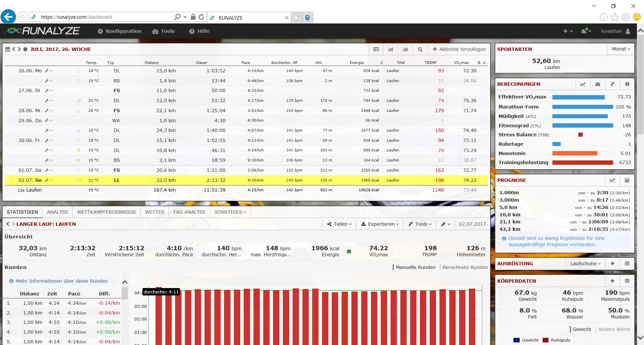Click Aktivität hinzufügen button
The width and height of the screenshot is (644, 345).
coord(459,49)
